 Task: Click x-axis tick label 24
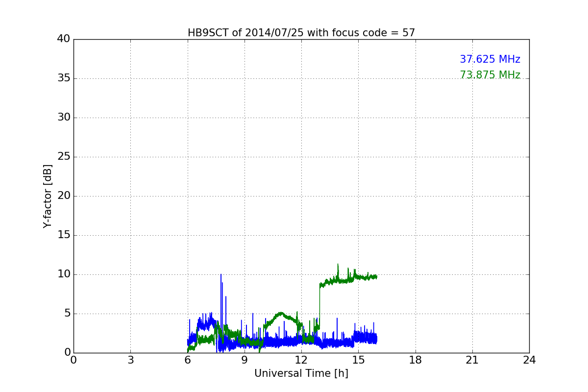[529, 360]
